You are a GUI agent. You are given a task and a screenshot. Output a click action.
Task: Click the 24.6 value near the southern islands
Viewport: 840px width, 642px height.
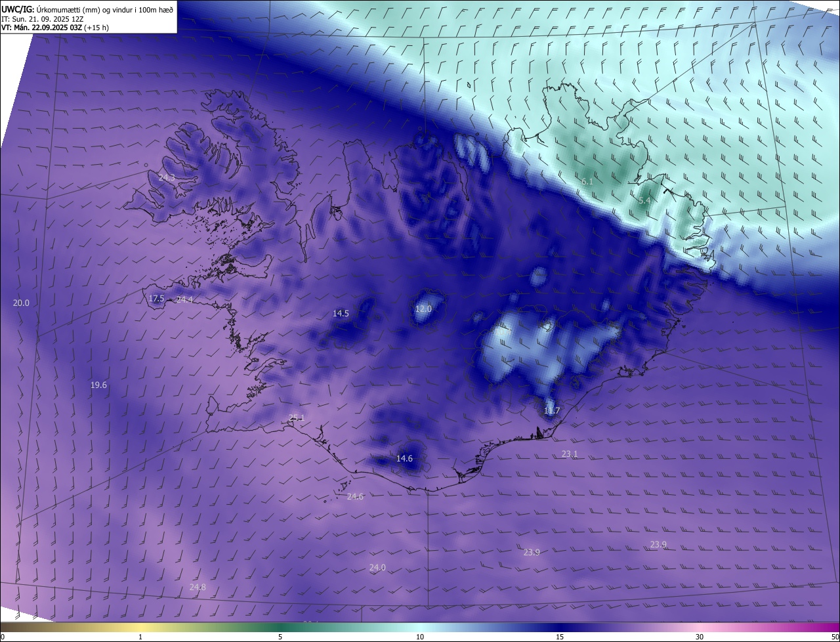pos(355,496)
